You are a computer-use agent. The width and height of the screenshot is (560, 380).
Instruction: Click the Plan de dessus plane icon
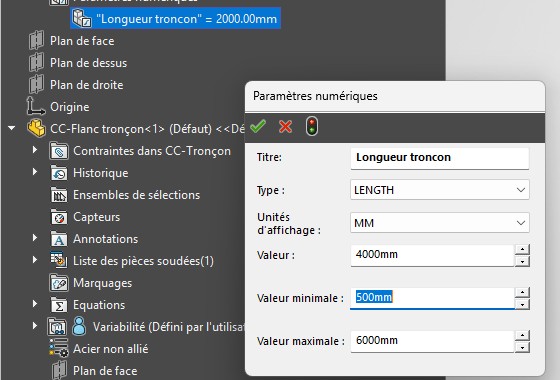point(36,62)
